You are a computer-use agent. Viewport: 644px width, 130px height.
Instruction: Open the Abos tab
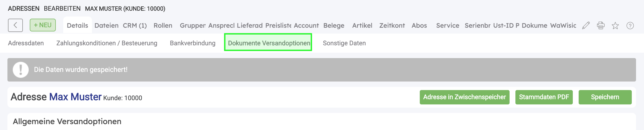419,26
